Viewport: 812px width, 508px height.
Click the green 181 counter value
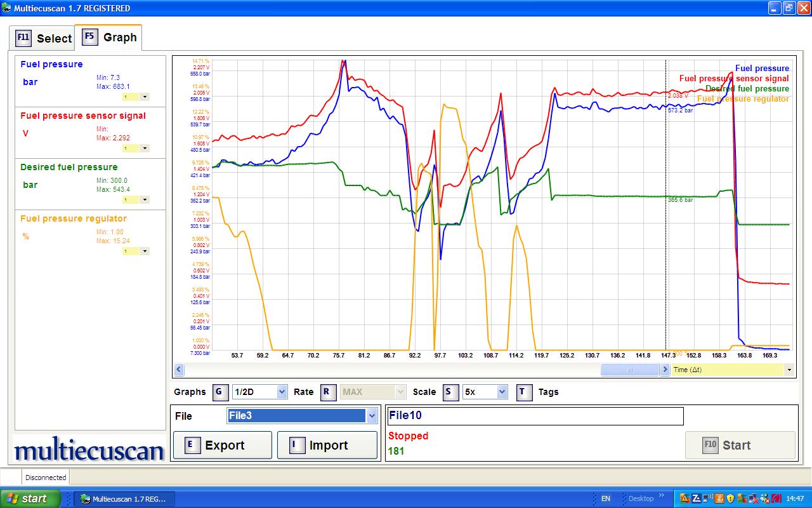[x=396, y=451]
